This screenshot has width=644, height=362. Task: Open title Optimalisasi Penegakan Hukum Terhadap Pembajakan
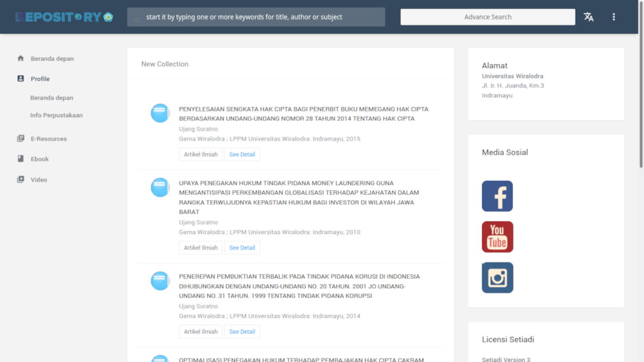click(302, 359)
